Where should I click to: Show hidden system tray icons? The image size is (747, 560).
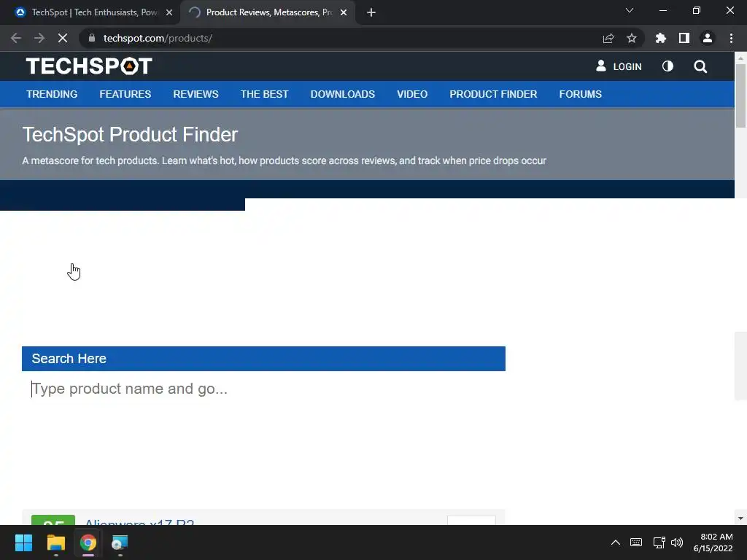(x=616, y=542)
